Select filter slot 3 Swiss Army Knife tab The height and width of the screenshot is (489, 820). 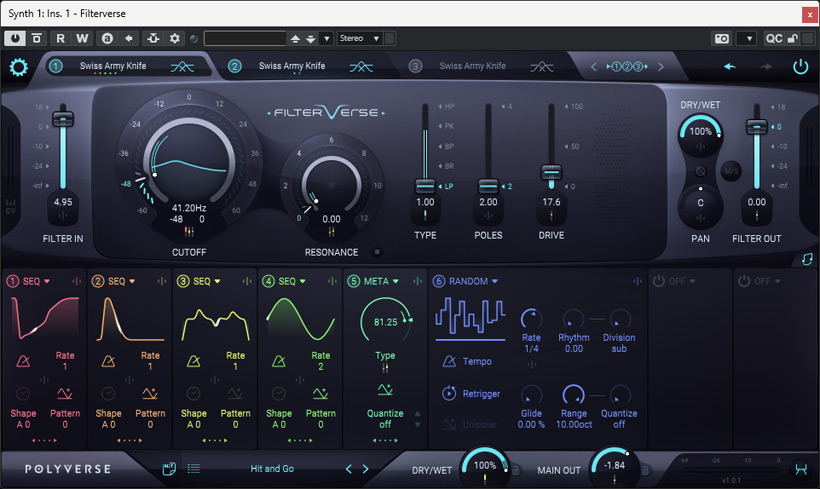click(473, 66)
